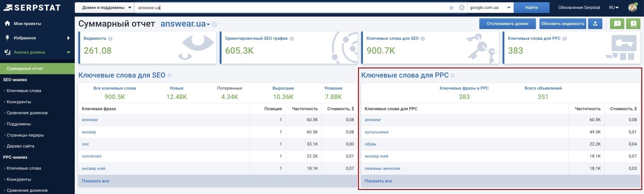The image size is (644, 194).
Task: Click info icon next to answear.ua title
Action: click(x=214, y=25)
